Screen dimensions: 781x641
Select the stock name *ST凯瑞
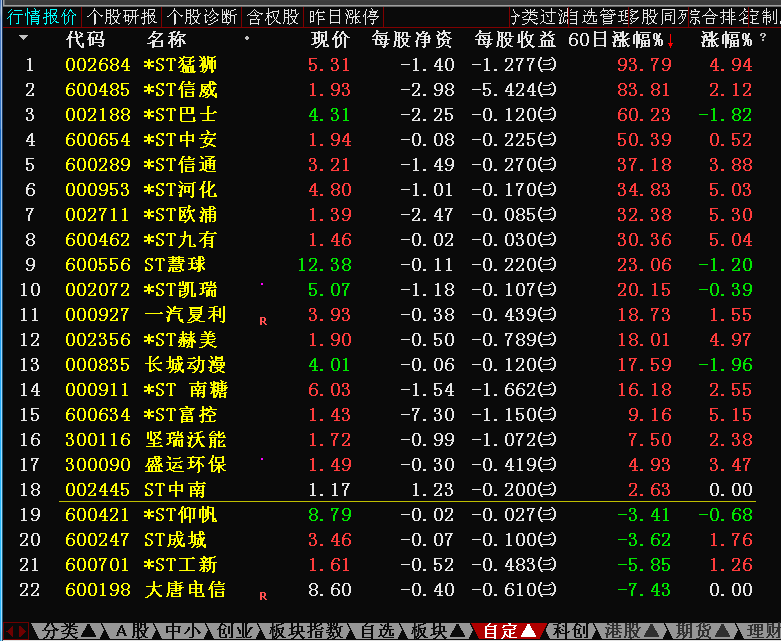coord(180,290)
